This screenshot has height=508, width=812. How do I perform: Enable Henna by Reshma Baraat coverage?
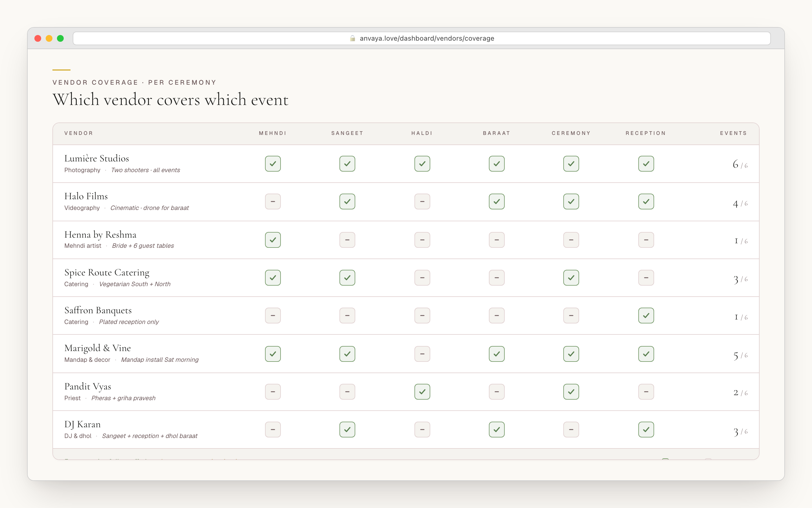point(497,240)
